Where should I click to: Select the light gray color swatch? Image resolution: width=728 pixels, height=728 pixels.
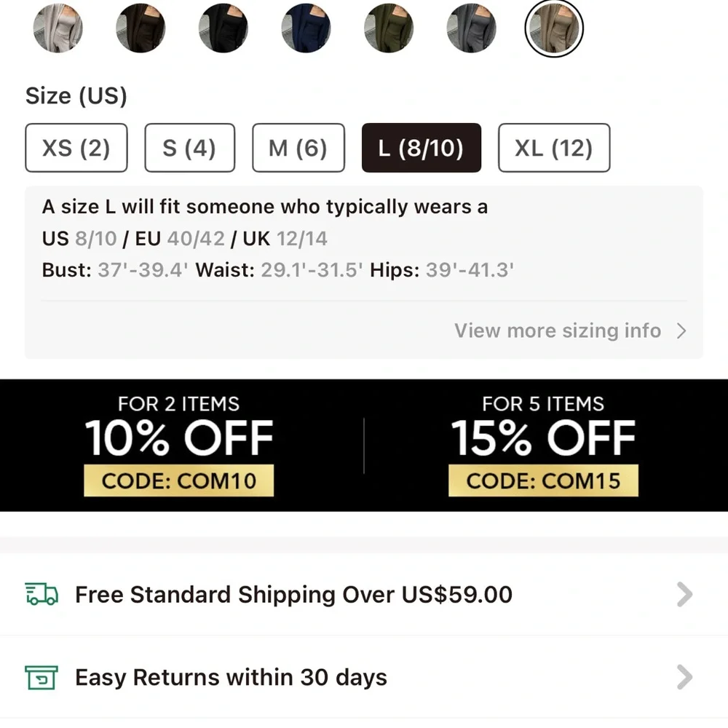(58, 28)
